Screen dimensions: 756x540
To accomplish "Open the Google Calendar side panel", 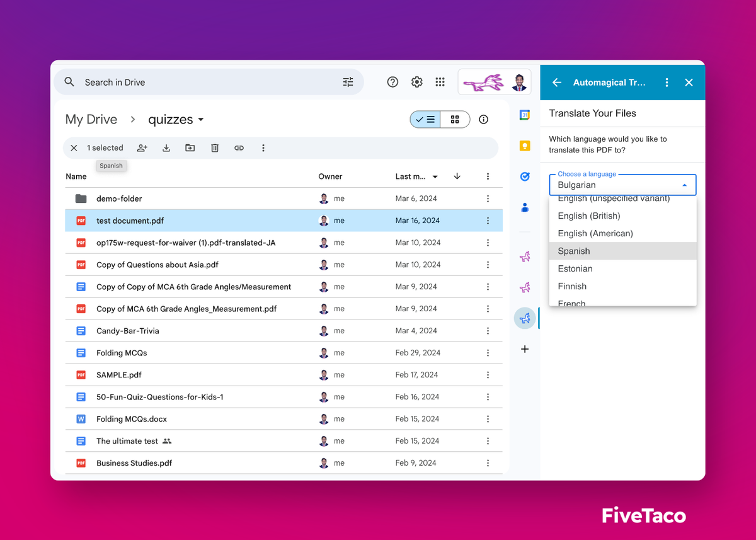I will pyautogui.click(x=525, y=113).
